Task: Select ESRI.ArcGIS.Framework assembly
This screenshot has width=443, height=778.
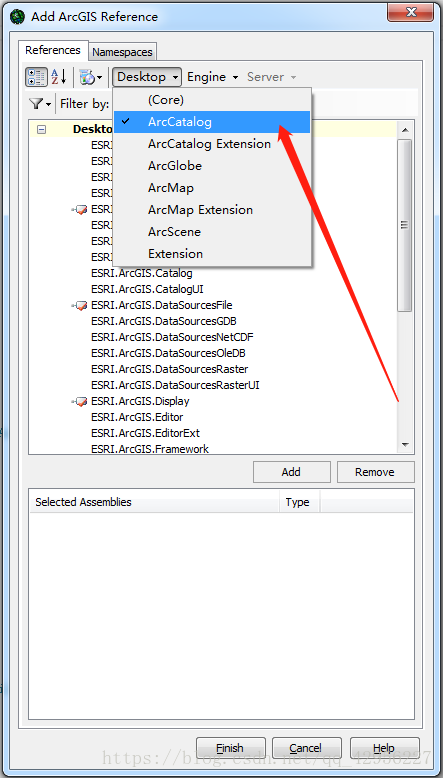Action: [150, 449]
